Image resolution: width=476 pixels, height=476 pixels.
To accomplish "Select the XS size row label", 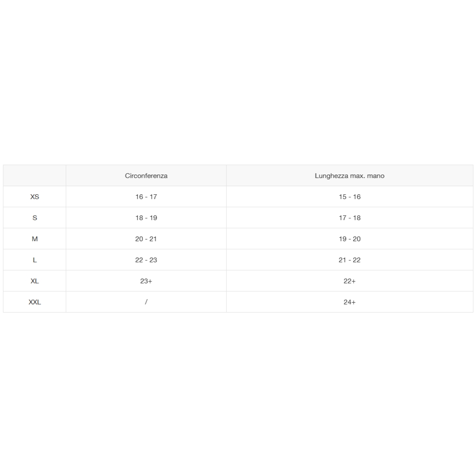I will coord(35,197).
